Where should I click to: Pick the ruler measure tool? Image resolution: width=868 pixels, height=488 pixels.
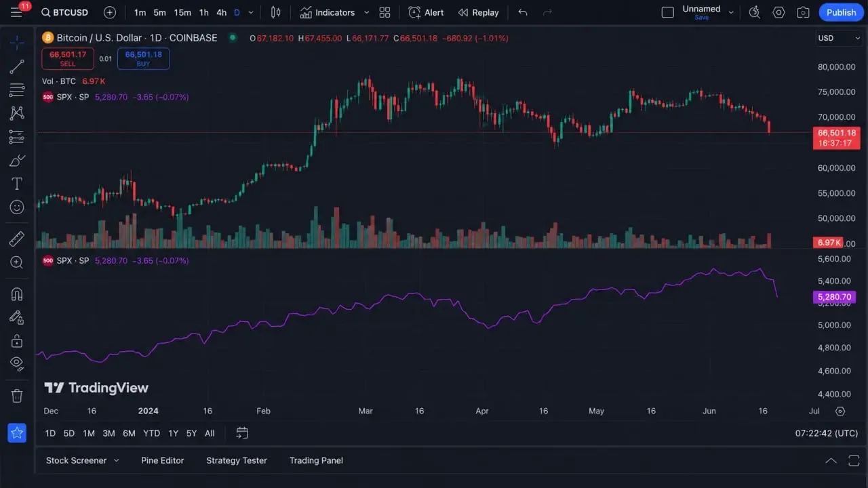coord(17,239)
